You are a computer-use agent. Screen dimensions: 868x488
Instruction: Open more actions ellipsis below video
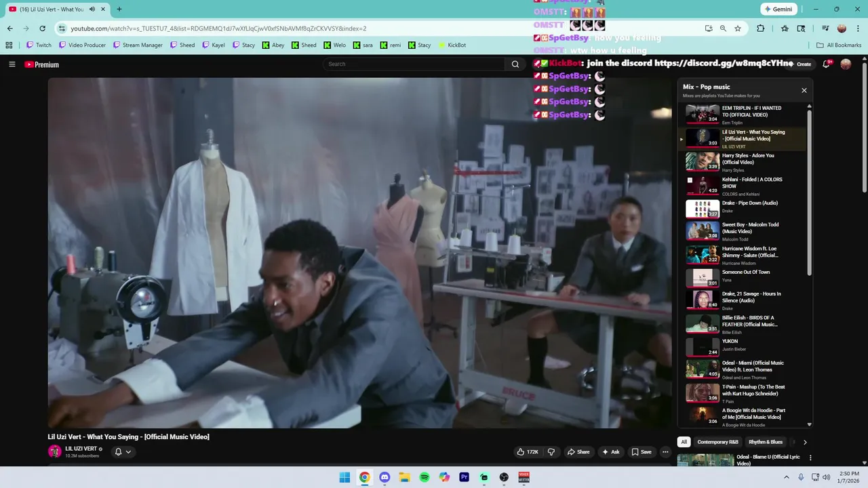[x=665, y=452]
